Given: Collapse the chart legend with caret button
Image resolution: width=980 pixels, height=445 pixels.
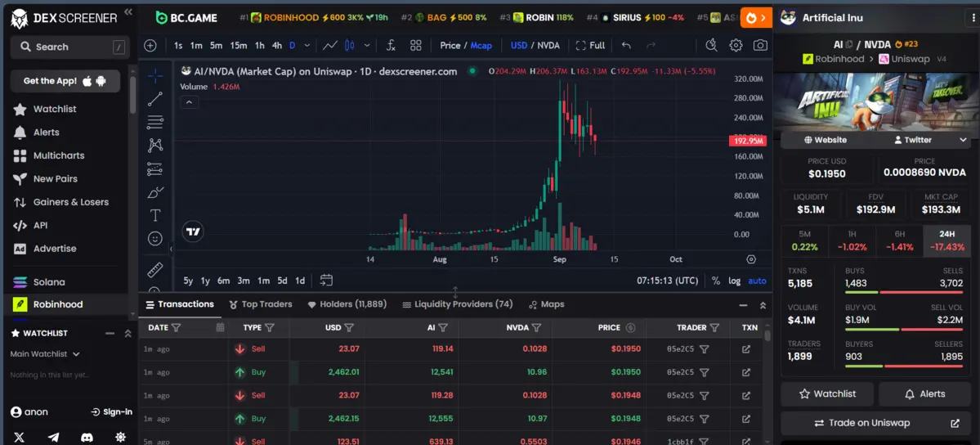Looking at the screenshot, I should pos(190,102).
